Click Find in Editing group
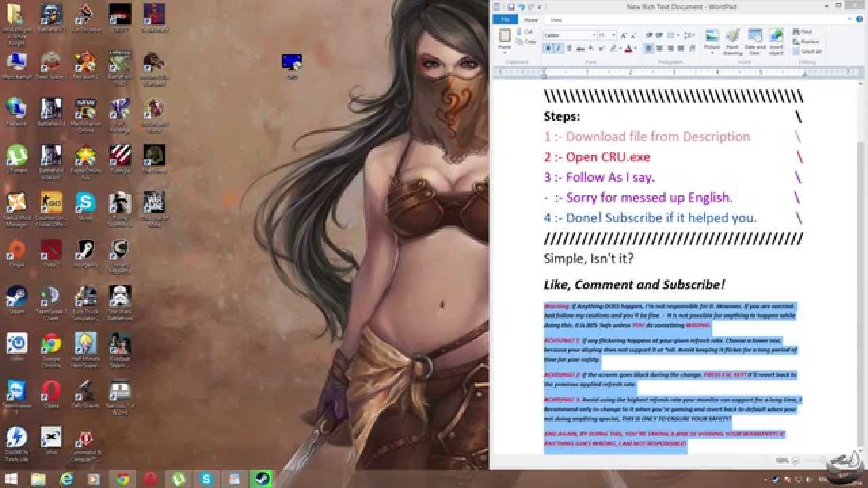 [x=802, y=31]
